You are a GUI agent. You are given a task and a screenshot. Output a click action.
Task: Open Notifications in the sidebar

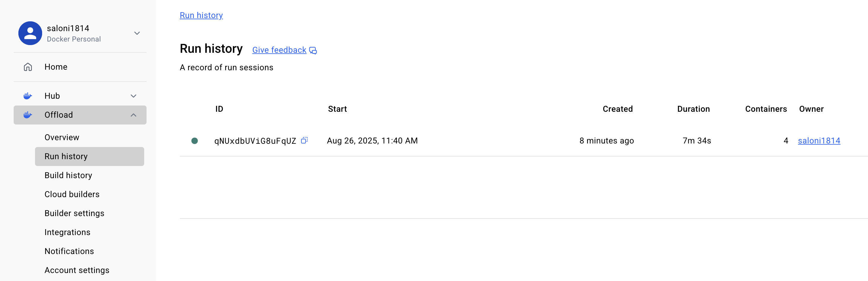(69, 251)
